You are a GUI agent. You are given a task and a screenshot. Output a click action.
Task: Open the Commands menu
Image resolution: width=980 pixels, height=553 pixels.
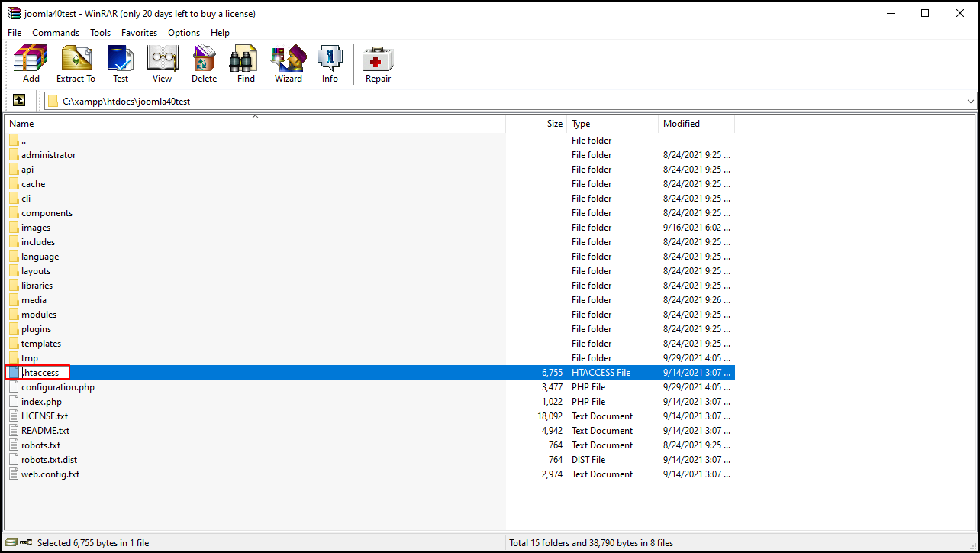(x=56, y=33)
